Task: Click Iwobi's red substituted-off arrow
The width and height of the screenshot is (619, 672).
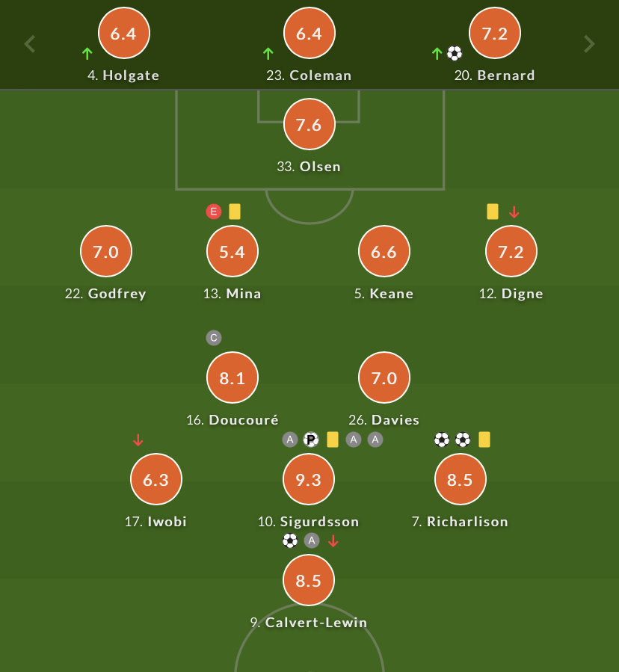Action: [x=138, y=440]
